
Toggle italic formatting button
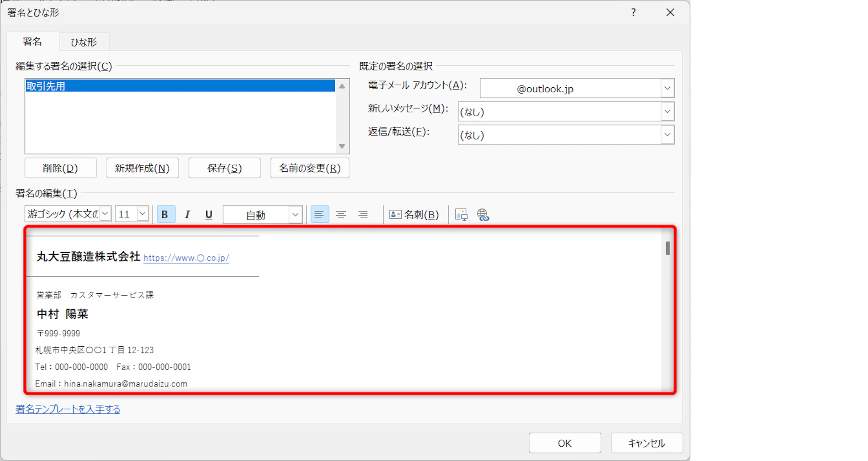187,214
